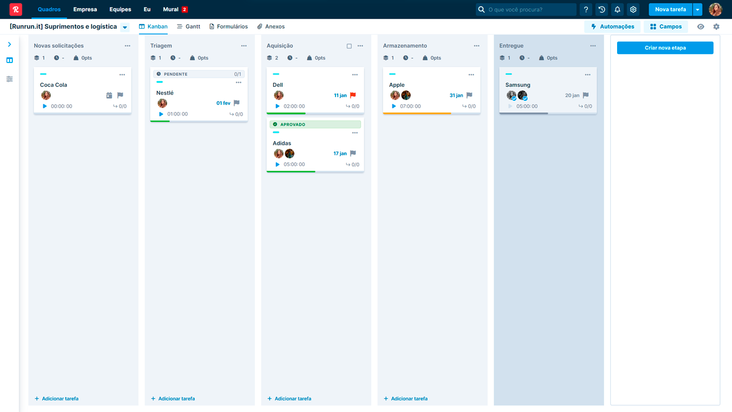Viewport: 732px width, 412px height.
Task: Switch to the Gantt tab
Action: [189, 27]
